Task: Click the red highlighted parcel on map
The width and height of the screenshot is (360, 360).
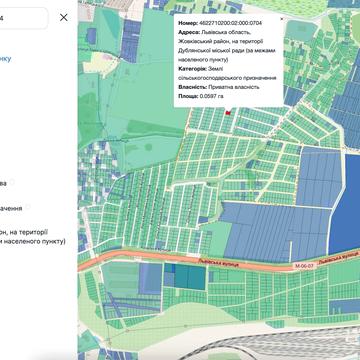Action: pos(228,113)
